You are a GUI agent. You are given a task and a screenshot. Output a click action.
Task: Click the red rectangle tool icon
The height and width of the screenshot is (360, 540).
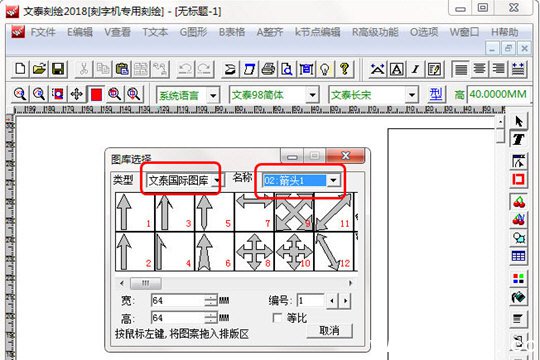[519, 179]
